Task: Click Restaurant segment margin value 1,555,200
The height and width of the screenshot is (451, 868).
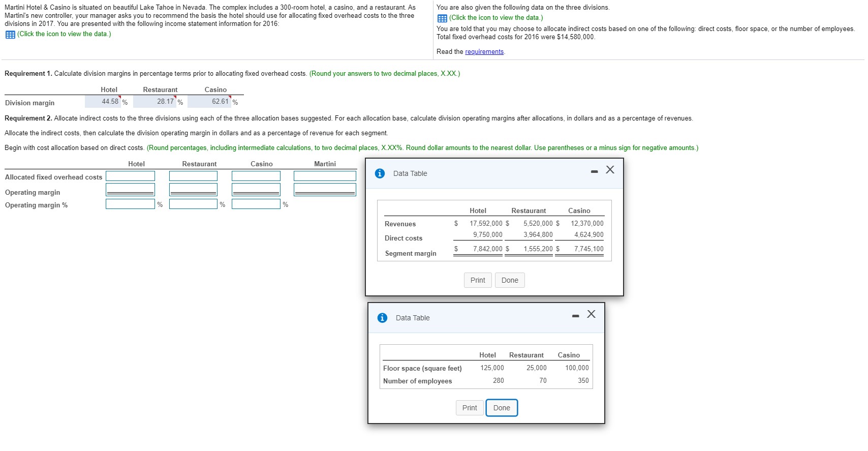Action: click(x=538, y=249)
